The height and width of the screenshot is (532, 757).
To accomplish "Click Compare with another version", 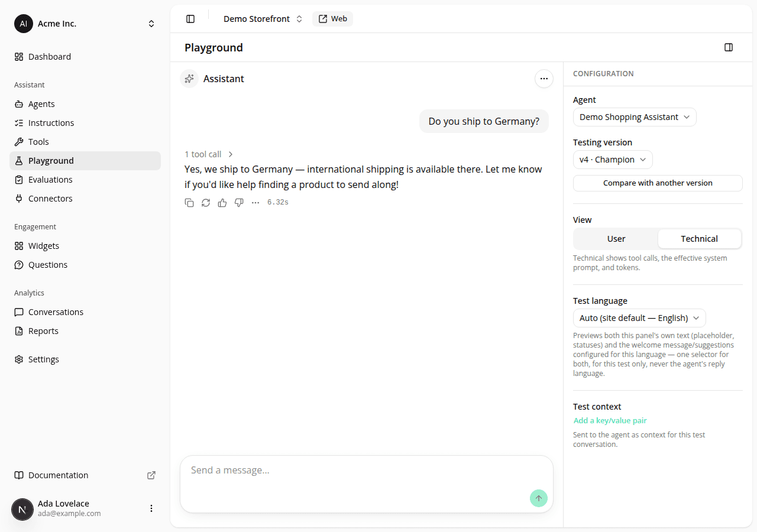I will [x=658, y=183].
